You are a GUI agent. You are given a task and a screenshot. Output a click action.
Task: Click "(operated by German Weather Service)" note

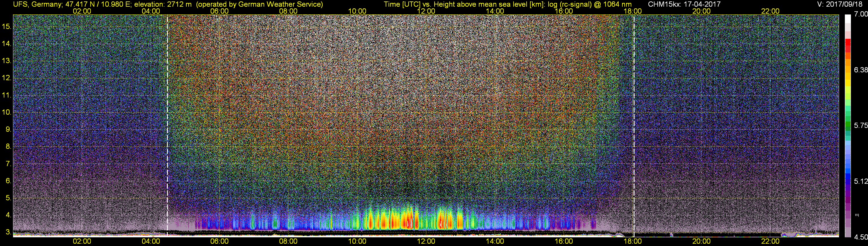point(259,4)
